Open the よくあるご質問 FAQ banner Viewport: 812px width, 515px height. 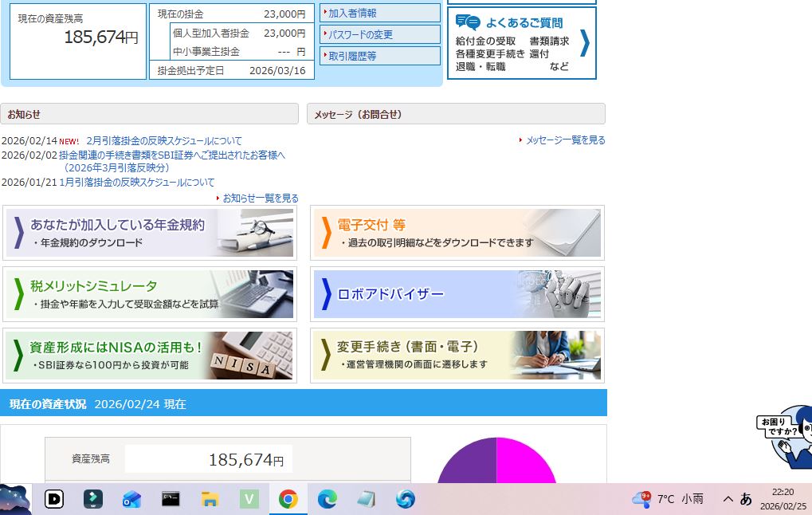click(x=522, y=43)
